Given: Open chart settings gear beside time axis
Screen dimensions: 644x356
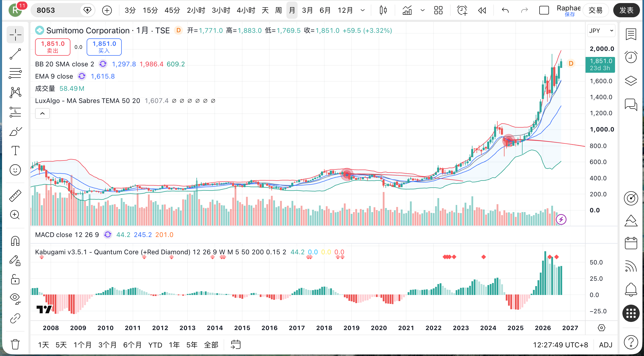Looking at the screenshot, I should coord(601,328).
